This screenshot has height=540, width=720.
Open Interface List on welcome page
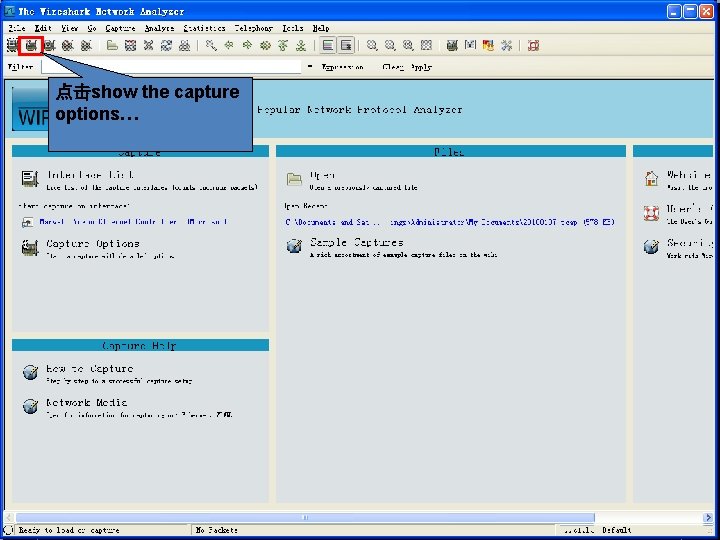90,175
